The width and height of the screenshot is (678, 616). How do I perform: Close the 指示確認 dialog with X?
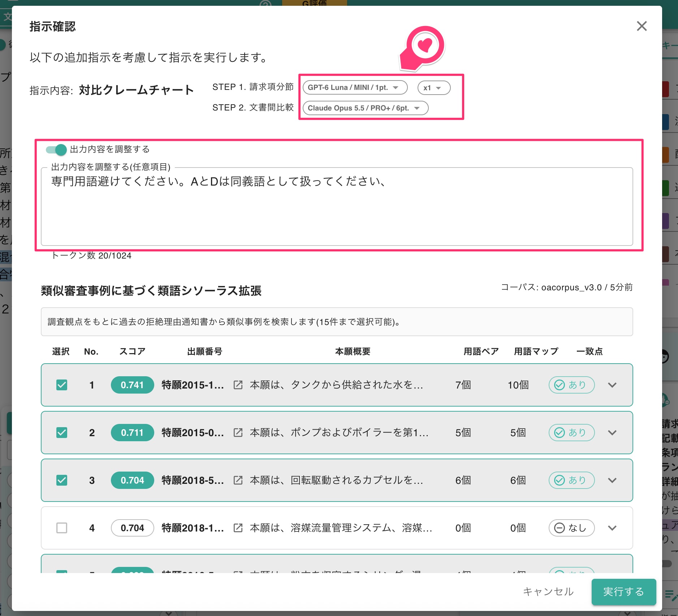point(642,26)
